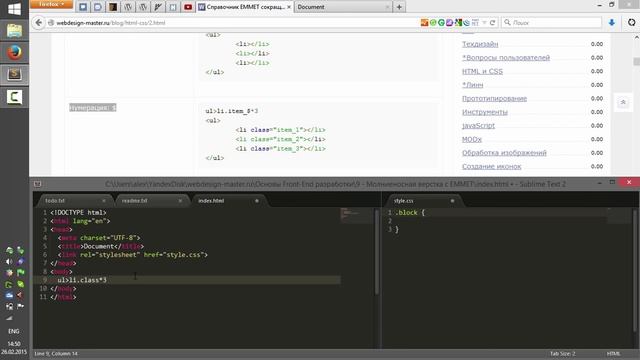This screenshot has height=360, width=640.
Task: Open a new browser tab
Action: (399, 7)
